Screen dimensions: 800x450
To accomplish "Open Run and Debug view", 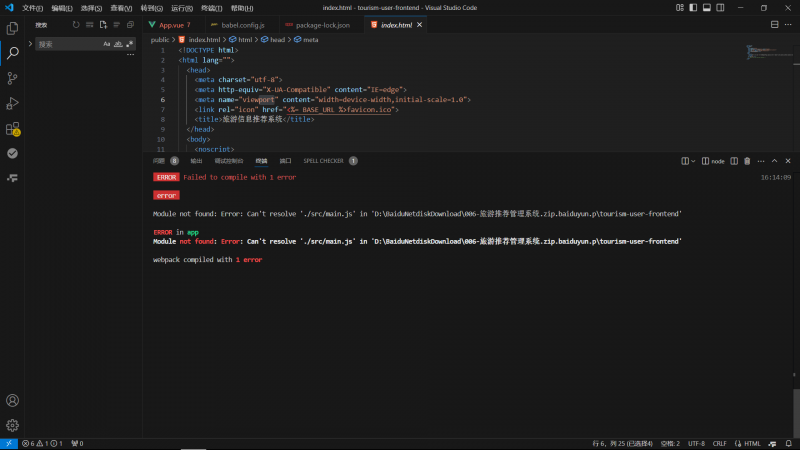I will 12,103.
